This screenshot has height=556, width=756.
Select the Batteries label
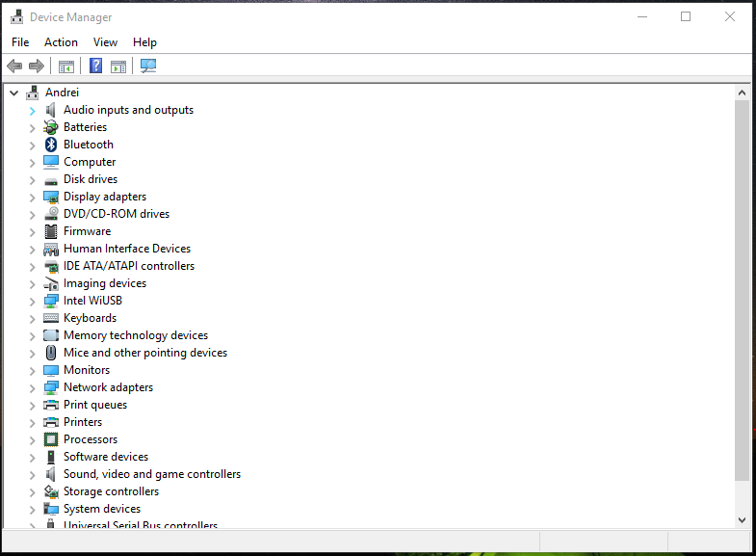[x=86, y=127]
